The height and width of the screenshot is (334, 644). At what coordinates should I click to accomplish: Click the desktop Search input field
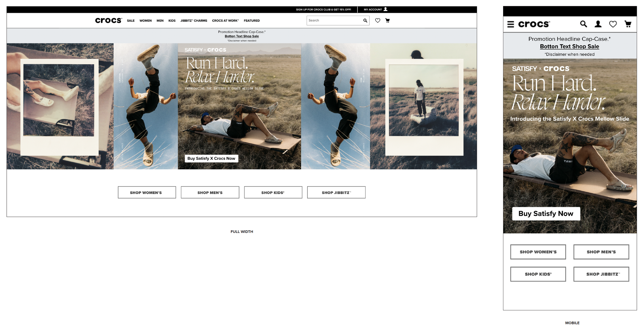[x=334, y=21]
